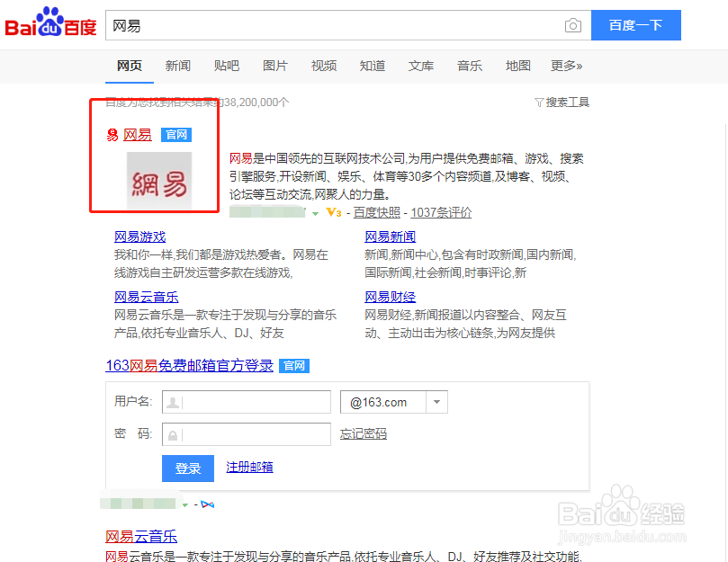Click the 官网 badge beside 163邮箱 link
The width and height of the screenshot is (728, 562).
point(294,366)
